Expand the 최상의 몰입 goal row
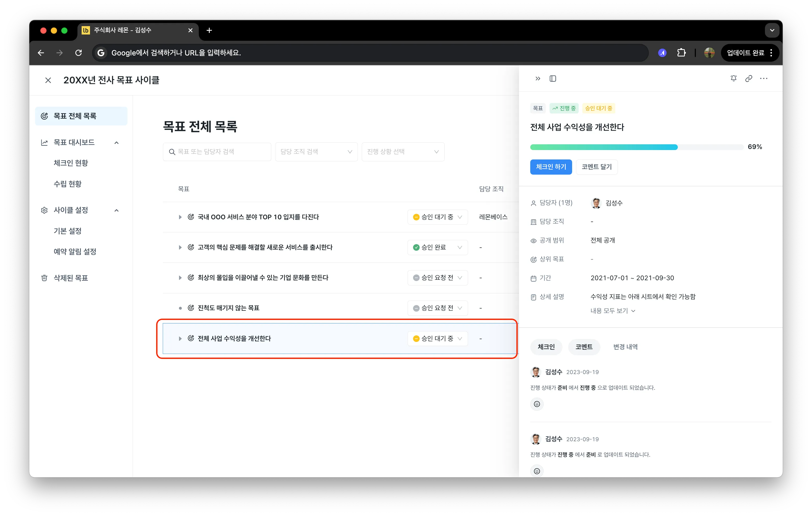Image resolution: width=812 pixels, height=516 pixels. [180, 278]
